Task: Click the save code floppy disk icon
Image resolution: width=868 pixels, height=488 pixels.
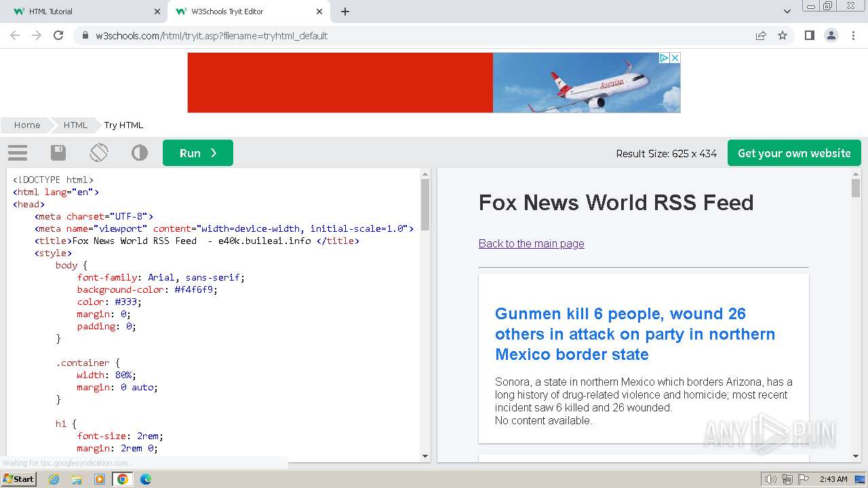Action: tap(58, 152)
